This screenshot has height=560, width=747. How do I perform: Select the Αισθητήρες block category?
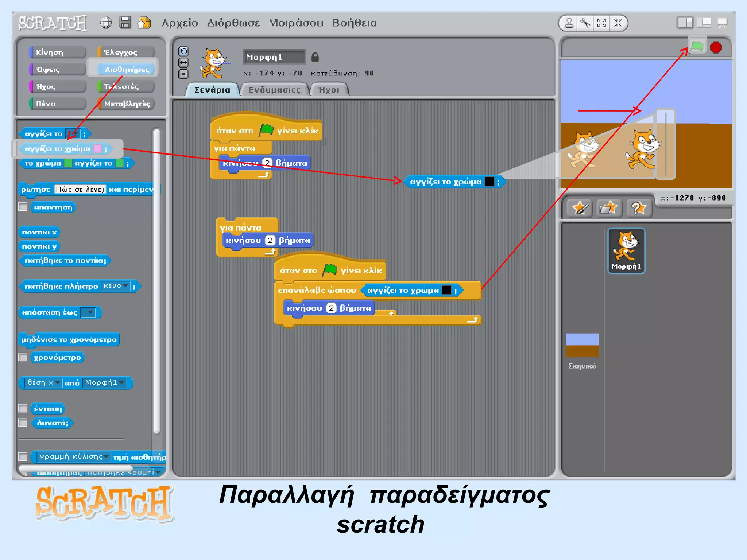pyautogui.click(x=126, y=69)
